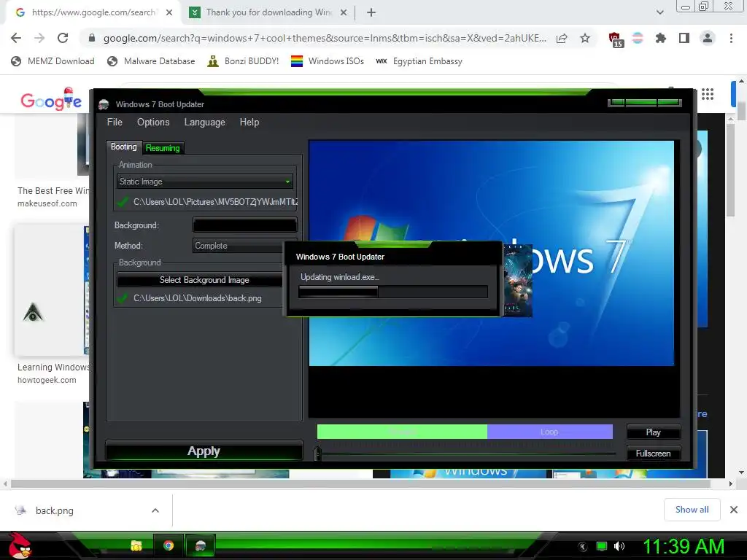Switch to the Booting tab
The width and height of the screenshot is (747, 560).
(124, 147)
